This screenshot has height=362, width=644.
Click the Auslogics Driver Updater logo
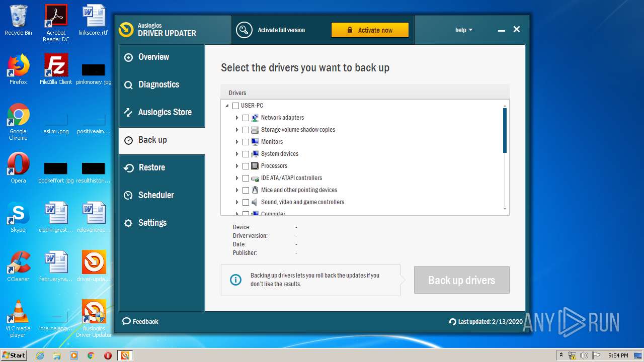click(126, 30)
